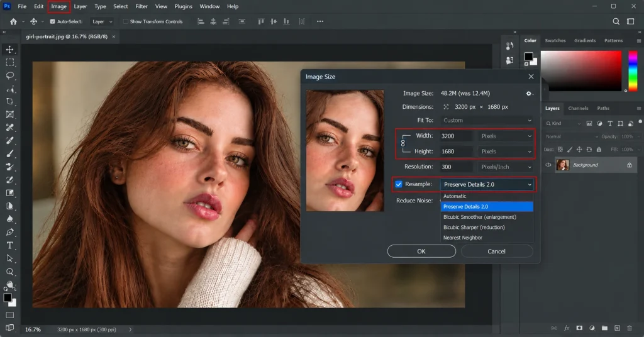The width and height of the screenshot is (644, 337).
Task: Open Width units Pixels dropdown
Action: [x=506, y=136]
